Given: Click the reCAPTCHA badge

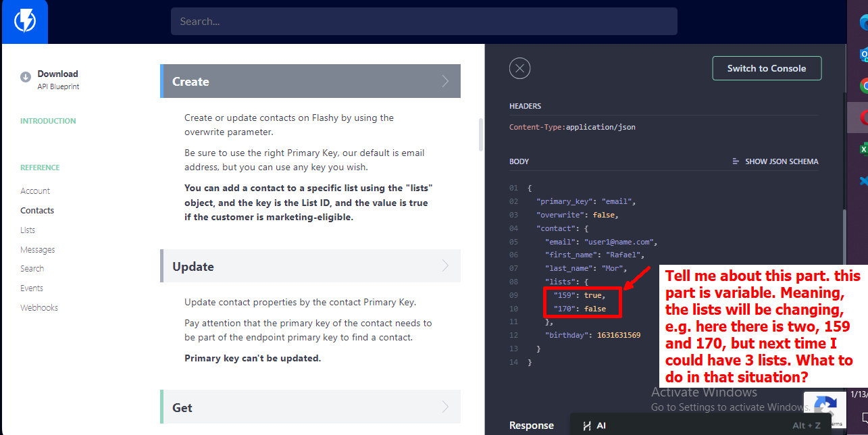Looking at the screenshot, I should (825, 410).
